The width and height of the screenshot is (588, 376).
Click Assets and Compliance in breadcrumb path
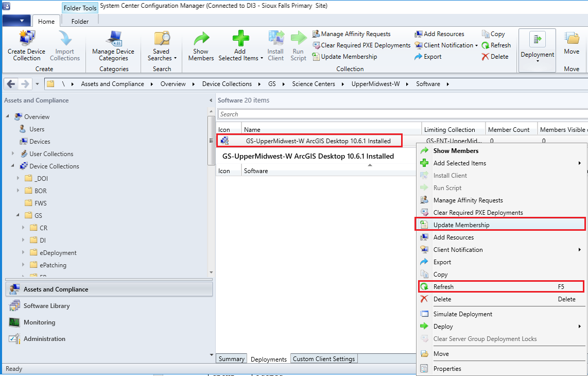(112, 84)
